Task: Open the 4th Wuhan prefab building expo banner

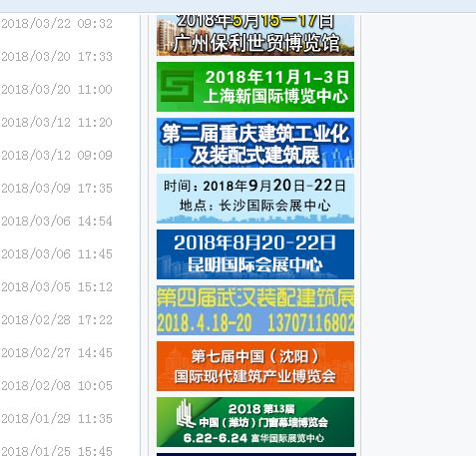Action: coord(255,310)
